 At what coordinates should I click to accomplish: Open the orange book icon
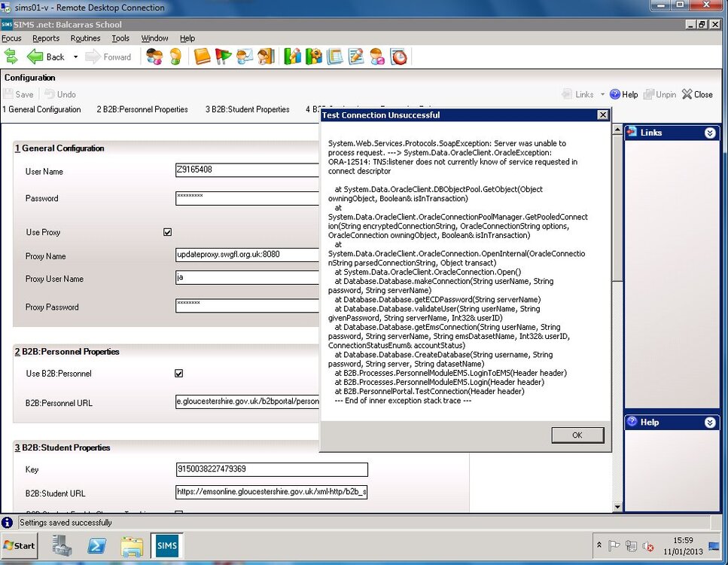tap(202, 56)
